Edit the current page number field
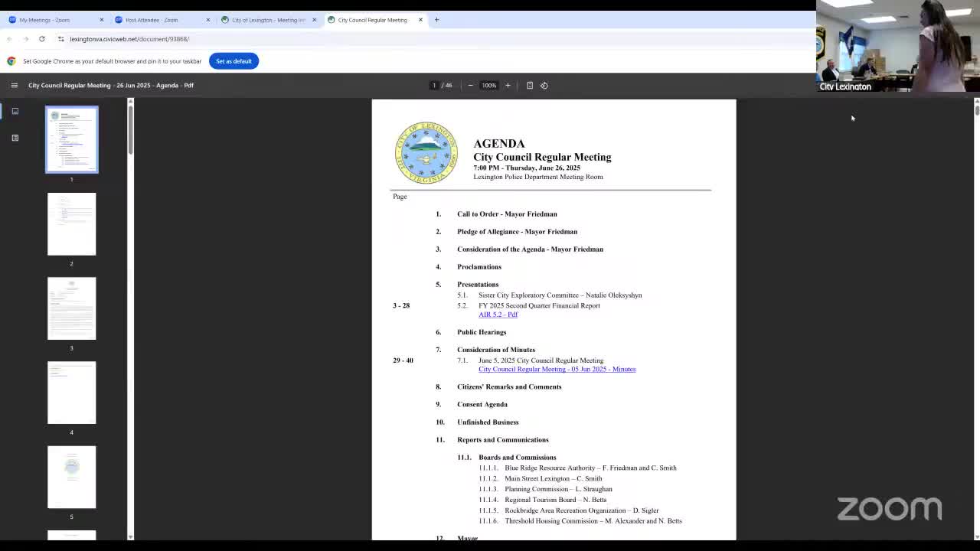 434,85
